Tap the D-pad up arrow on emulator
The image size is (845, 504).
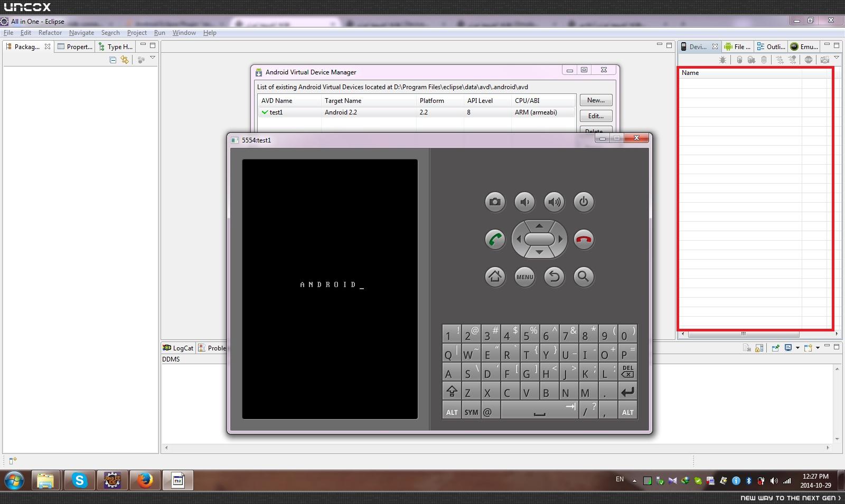point(539,226)
